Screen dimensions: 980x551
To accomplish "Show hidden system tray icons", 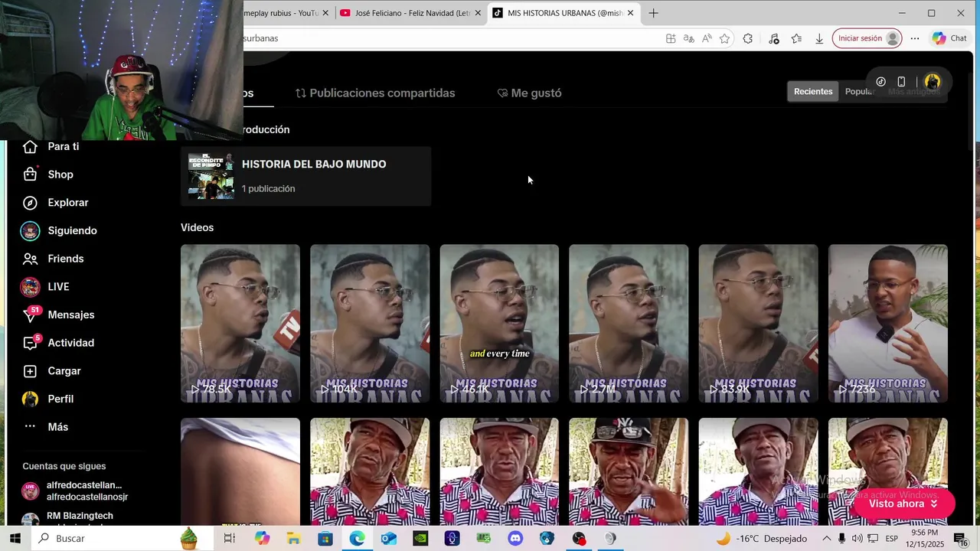I will point(827,538).
